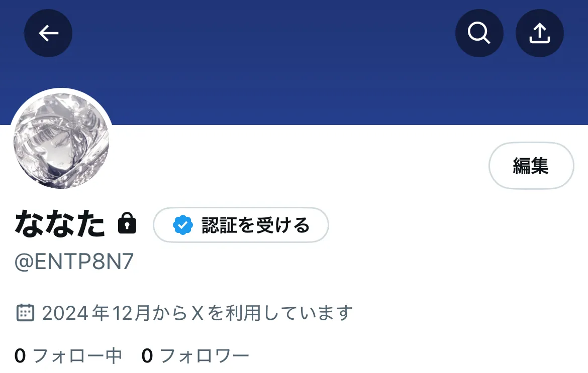Tap the 認証を受ける label text
This screenshot has width=588, height=373.
[x=255, y=225]
